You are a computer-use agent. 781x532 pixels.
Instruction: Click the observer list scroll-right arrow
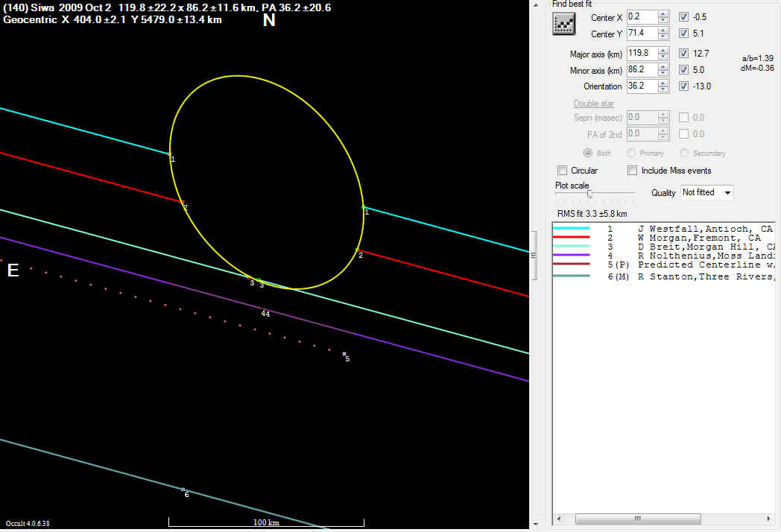point(769,519)
